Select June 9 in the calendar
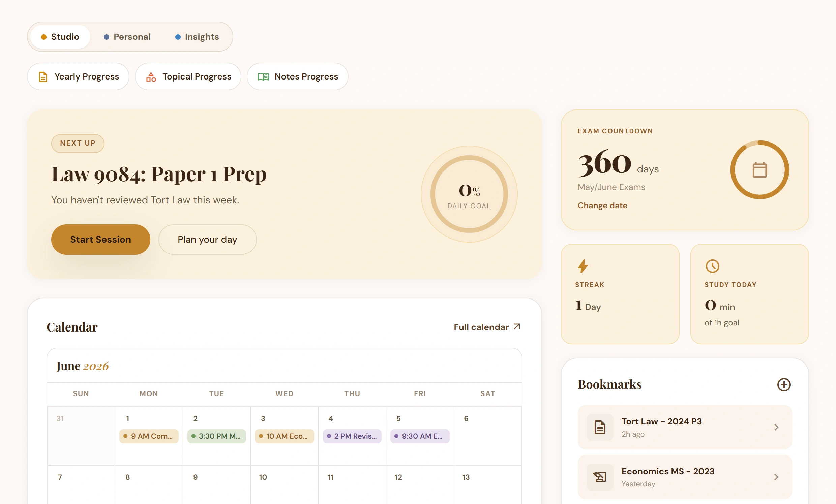The width and height of the screenshot is (836, 504). (216, 485)
